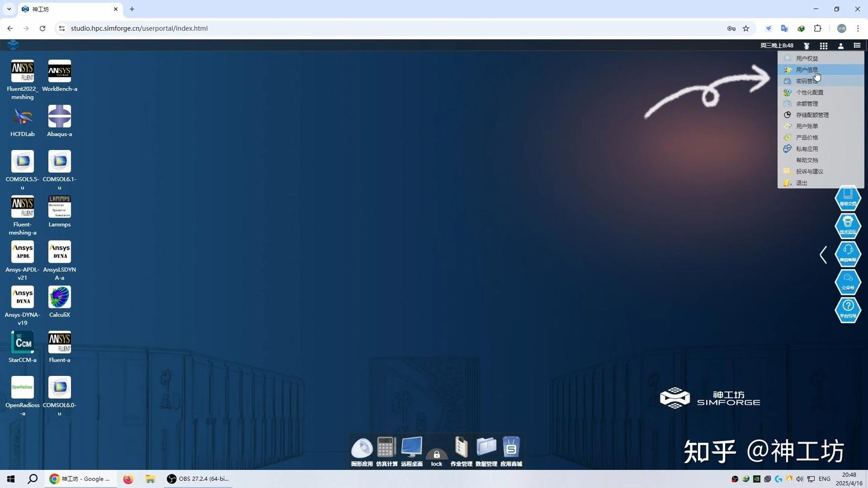Click the Simforge logo in the top-left corner
868x488 pixels.
point(13,45)
